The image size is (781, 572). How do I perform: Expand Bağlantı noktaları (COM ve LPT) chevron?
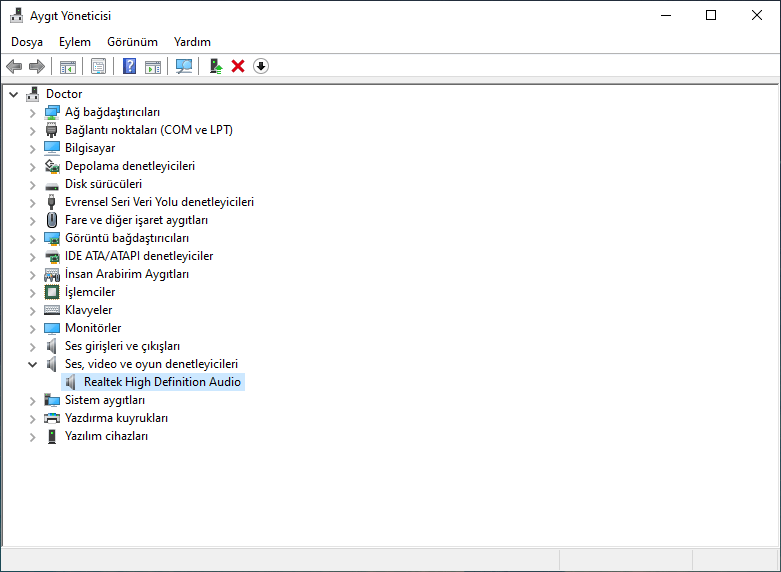coord(32,131)
